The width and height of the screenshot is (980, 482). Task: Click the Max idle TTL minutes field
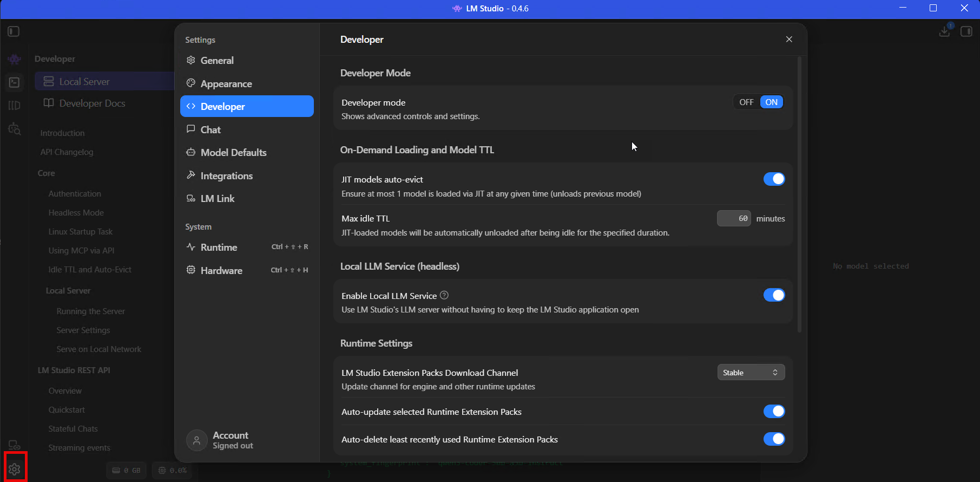click(x=734, y=218)
